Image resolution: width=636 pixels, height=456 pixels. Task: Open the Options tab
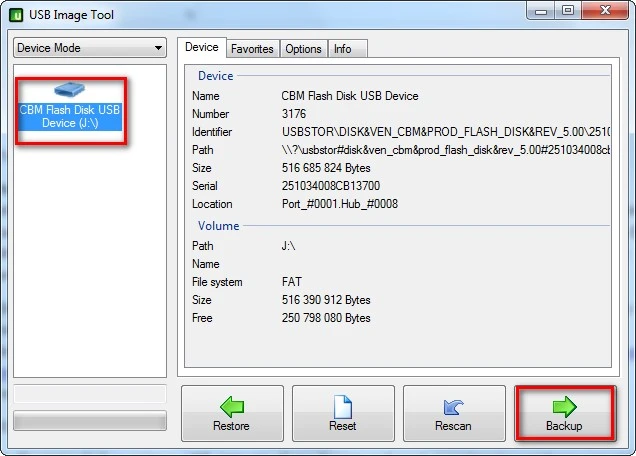point(303,49)
